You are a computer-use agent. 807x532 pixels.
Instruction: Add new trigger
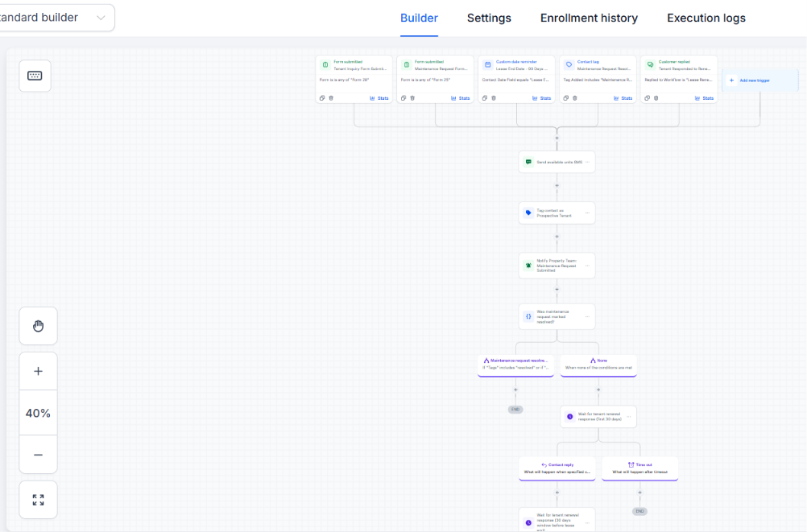pyautogui.click(x=760, y=80)
